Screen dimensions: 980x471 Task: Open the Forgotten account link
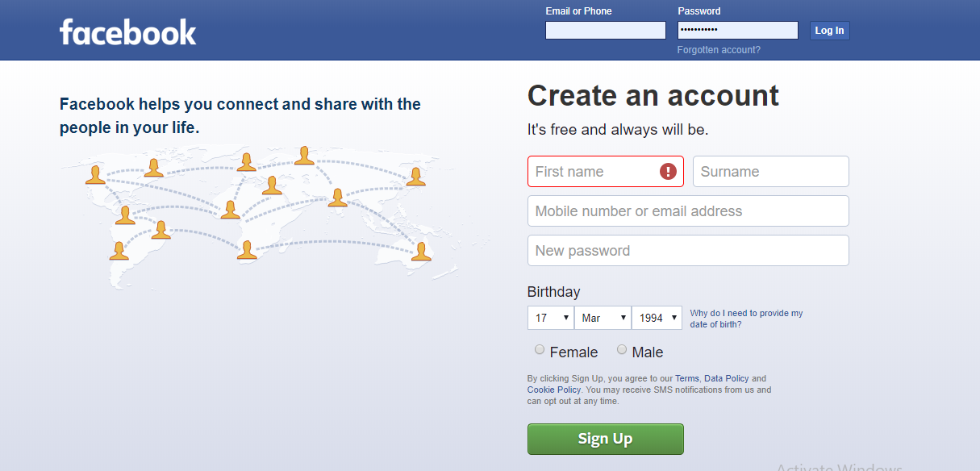tap(718, 49)
